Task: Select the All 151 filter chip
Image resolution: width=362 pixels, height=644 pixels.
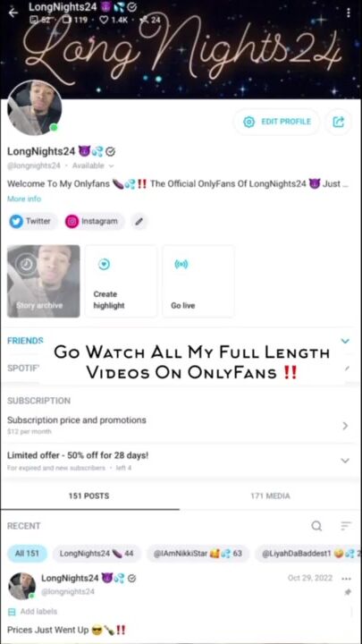Action: [x=27, y=554]
